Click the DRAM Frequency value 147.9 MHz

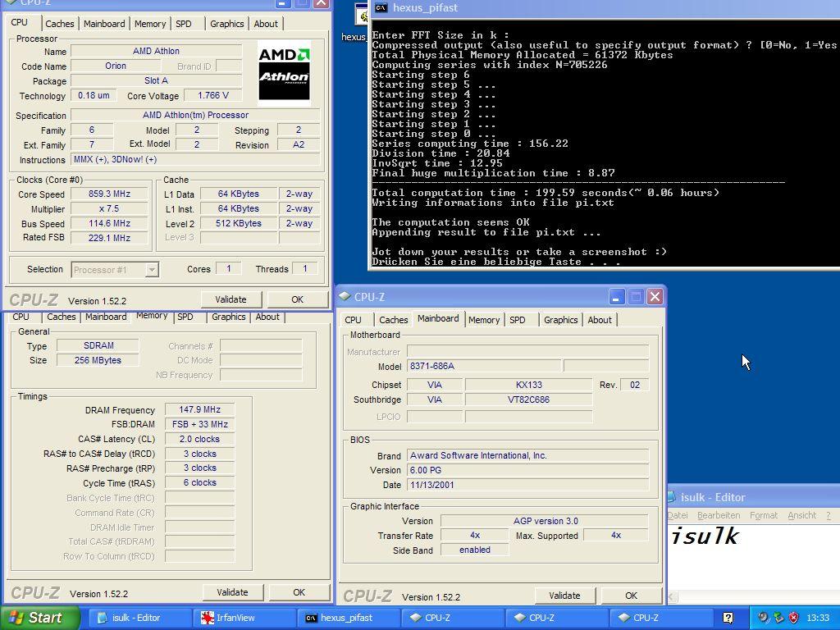coord(199,409)
